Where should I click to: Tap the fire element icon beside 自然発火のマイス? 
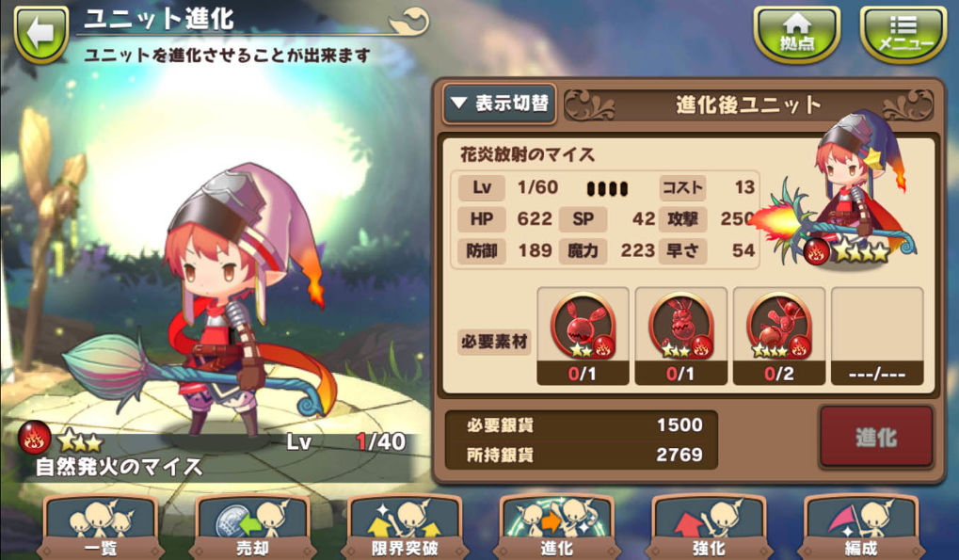click(x=34, y=437)
